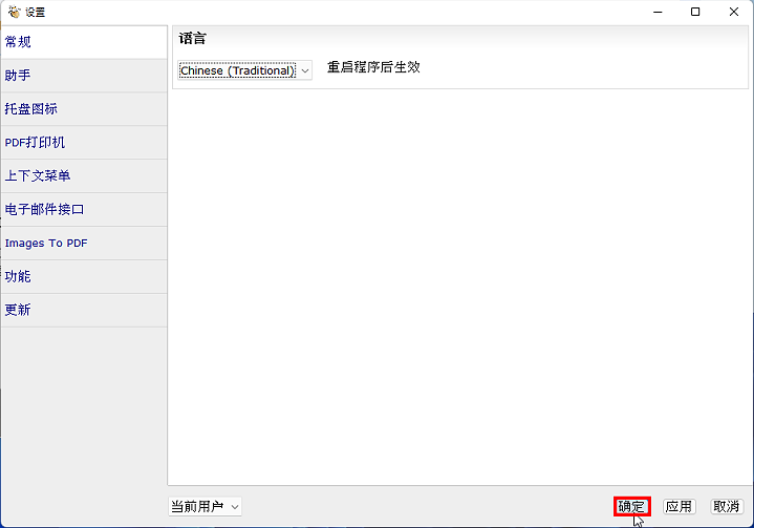This screenshot has height=529, width=757.
Task: Switch to 托盘图标 settings
Action: [84, 109]
